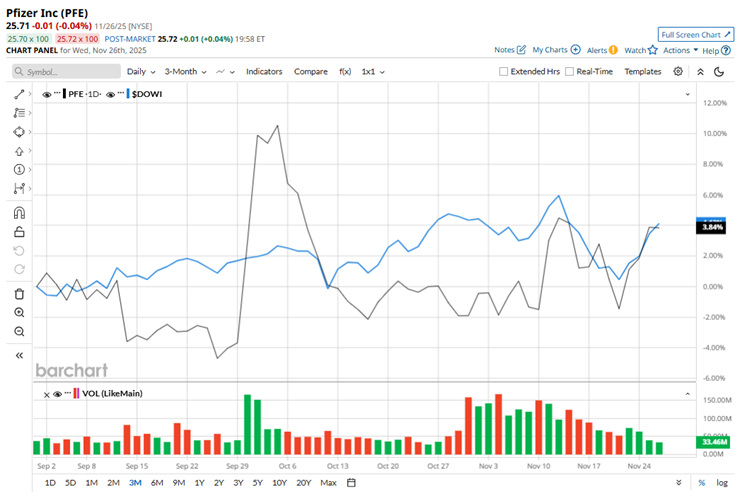
Task: Open the Actions dropdown menu
Action: click(x=681, y=50)
